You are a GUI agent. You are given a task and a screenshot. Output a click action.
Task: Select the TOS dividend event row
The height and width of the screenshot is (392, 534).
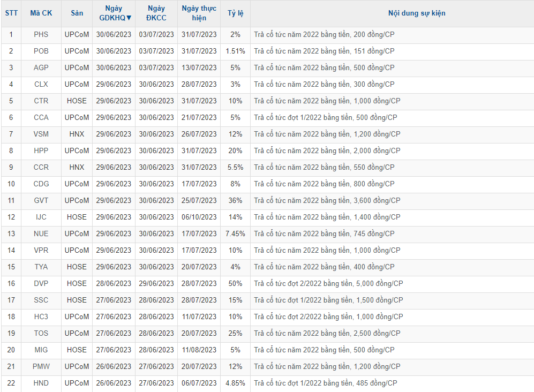(327, 334)
